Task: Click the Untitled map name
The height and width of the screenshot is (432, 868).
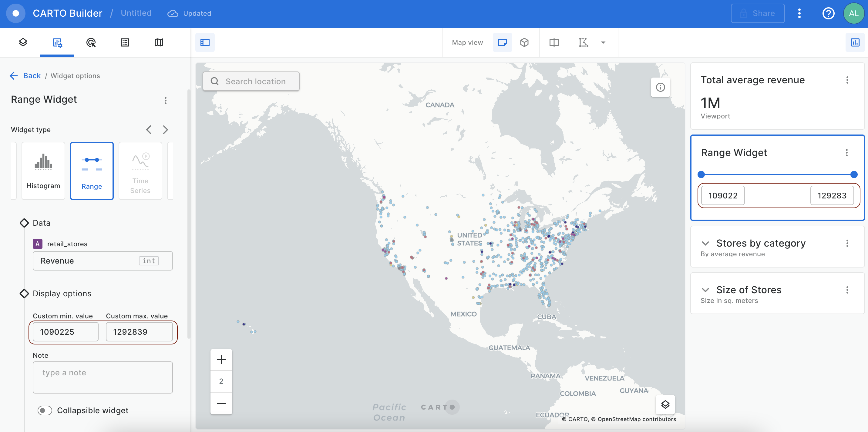Action: click(136, 13)
